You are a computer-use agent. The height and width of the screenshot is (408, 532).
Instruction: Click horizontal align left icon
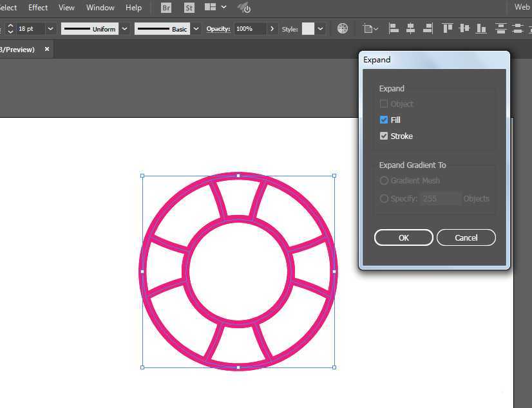394,29
